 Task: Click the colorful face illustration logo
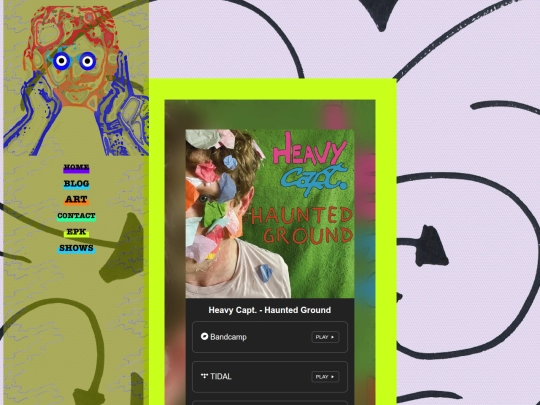(x=76, y=80)
